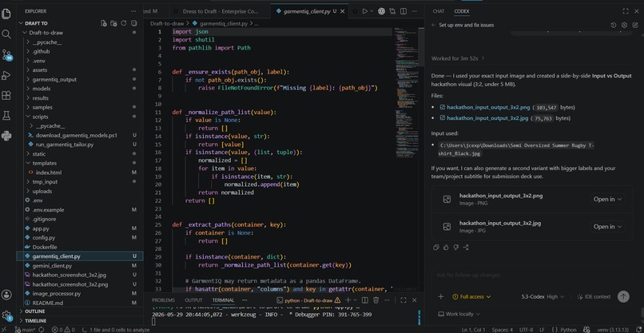Split the terminal panel
The width and height of the screenshot is (644, 333).
365,300
